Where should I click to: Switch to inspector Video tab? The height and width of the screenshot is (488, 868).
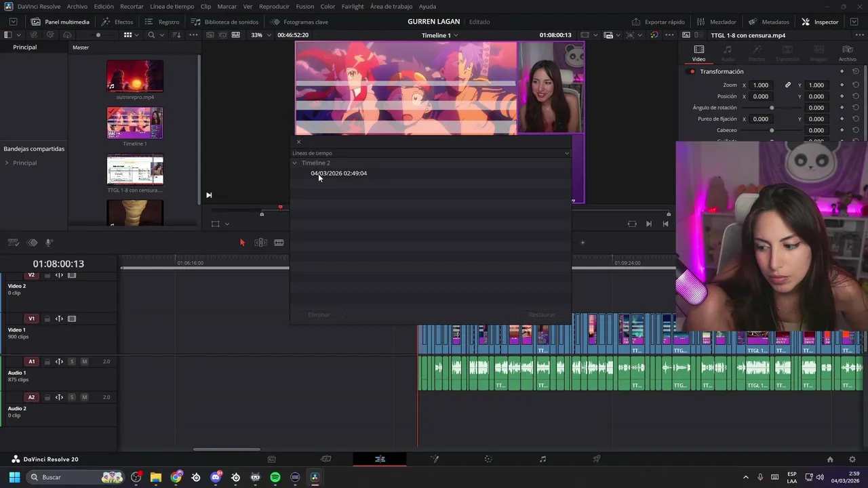(x=698, y=53)
